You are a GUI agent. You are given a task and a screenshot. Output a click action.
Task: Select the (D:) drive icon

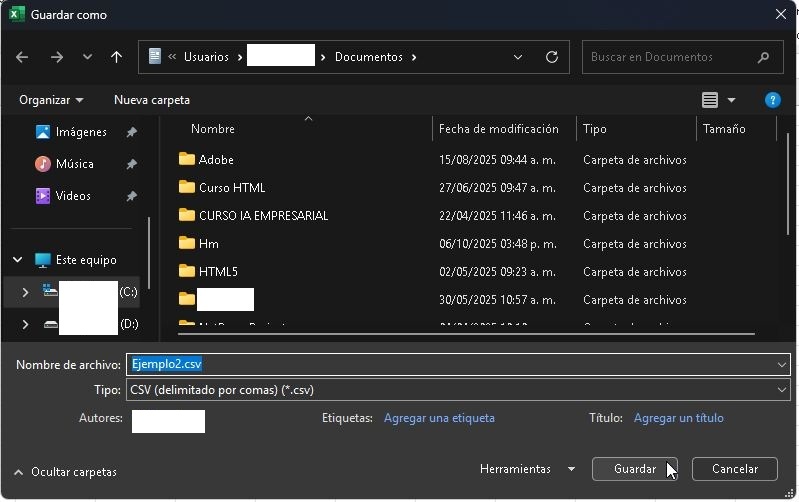50,324
